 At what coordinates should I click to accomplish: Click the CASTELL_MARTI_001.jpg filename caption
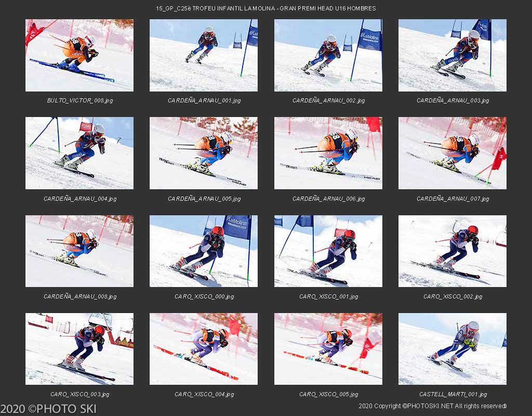[x=453, y=394]
